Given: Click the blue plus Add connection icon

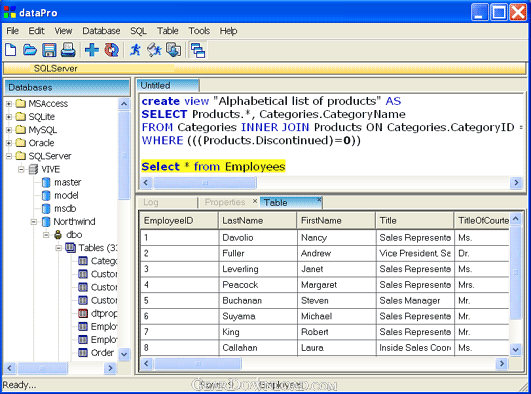Looking at the screenshot, I should click(92, 50).
